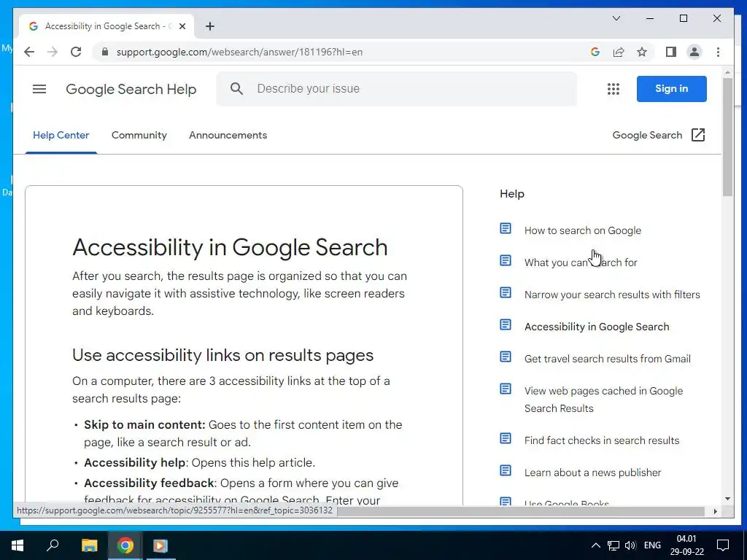Open Narrow your search results with filters
Image resolution: width=747 pixels, height=560 pixels.
pyautogui.click(x=612, y=295)
